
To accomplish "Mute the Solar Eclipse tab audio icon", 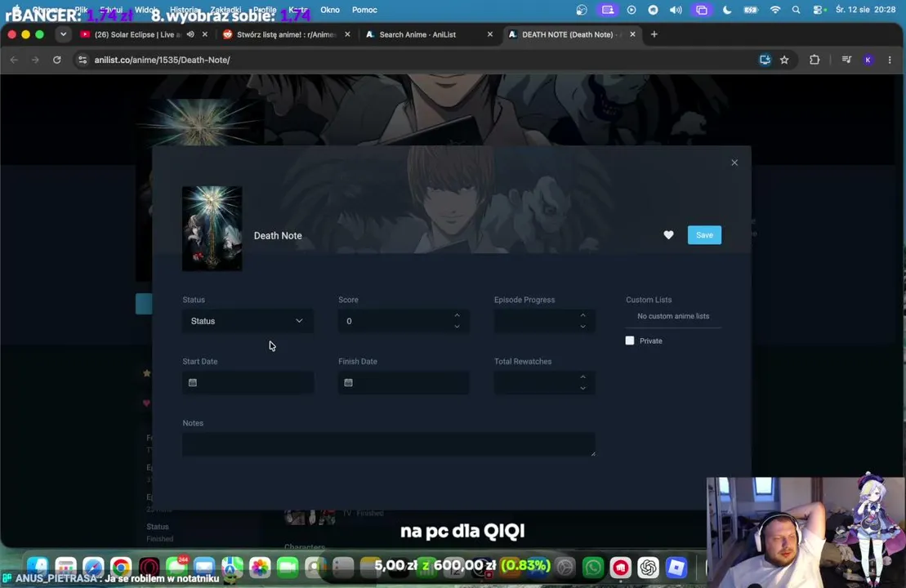I will 190,34.
